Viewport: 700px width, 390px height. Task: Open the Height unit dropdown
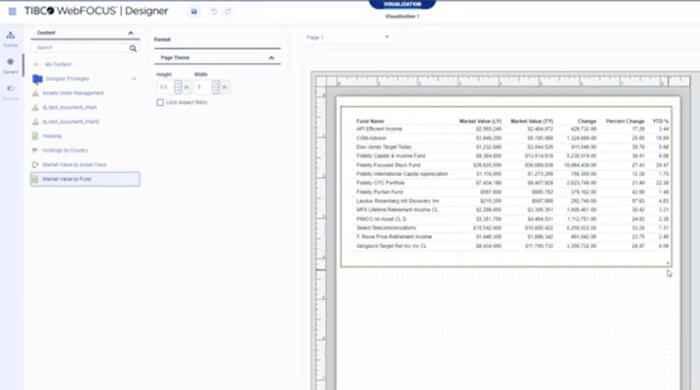187,87
